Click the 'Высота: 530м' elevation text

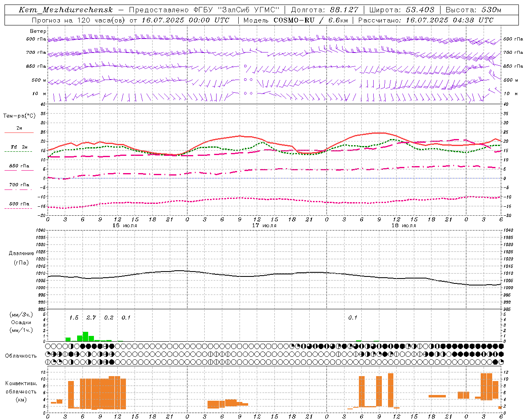(473, 10)
